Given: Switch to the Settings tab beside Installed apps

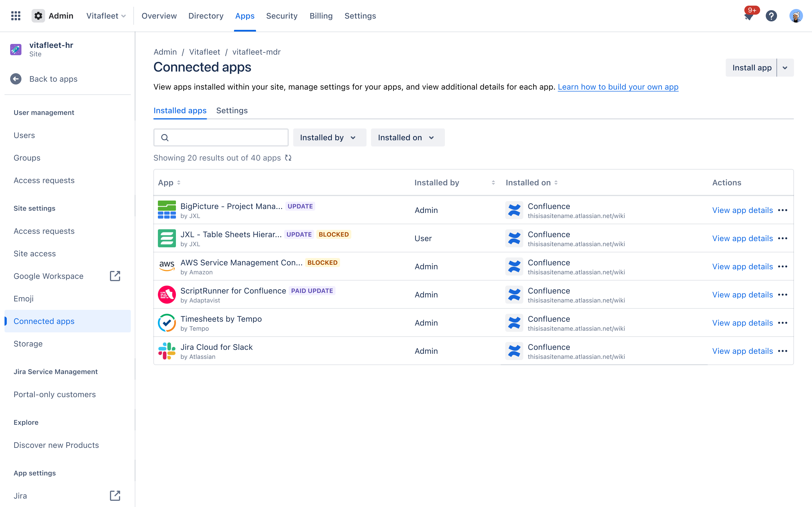Looking at the screenshot, I should tap(232, 111).
